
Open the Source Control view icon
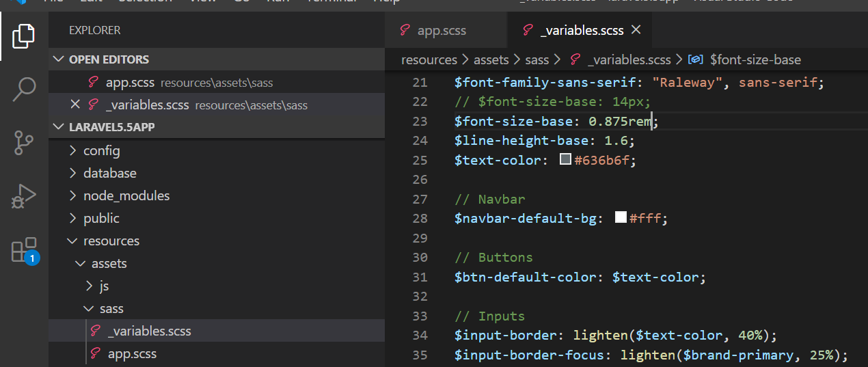click(24, 143)
